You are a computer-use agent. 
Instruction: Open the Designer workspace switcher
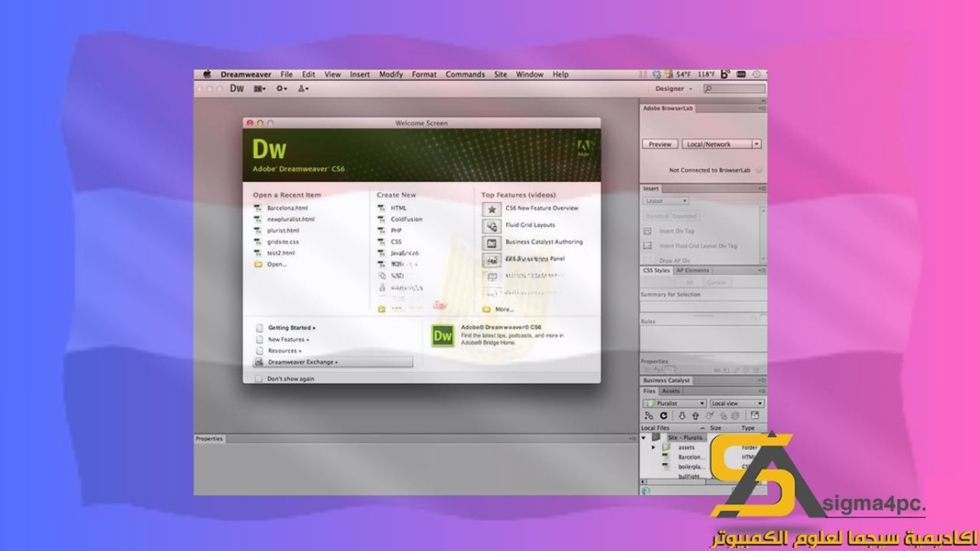[673, 89]
